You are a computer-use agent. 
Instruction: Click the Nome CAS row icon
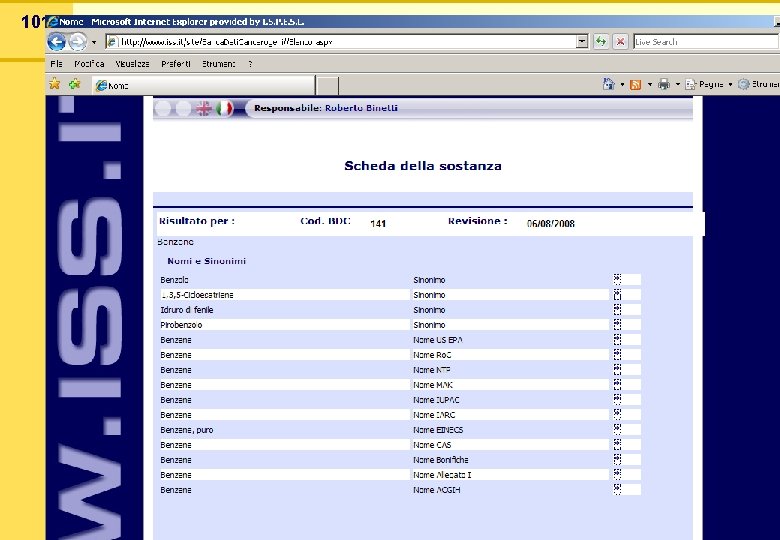617,445
